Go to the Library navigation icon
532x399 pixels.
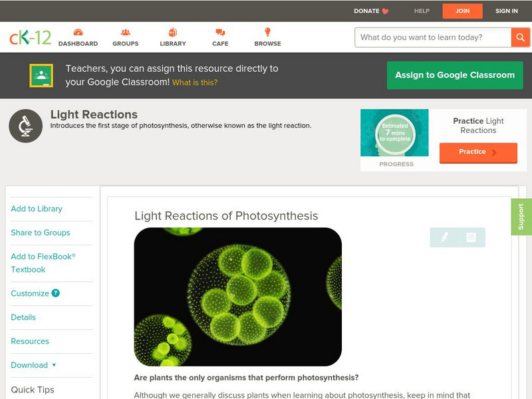173,33
